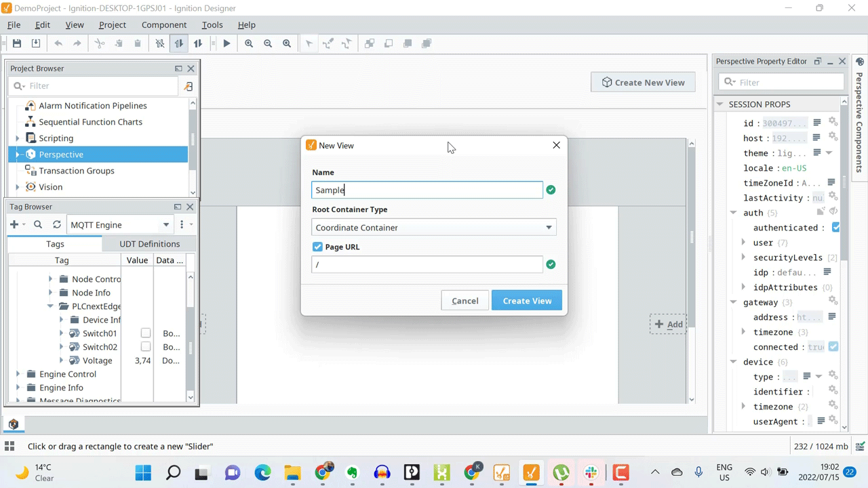Screen dimensions: 868x488
Task: Click the Perspective workspace icon at bottom left
Action: [x=13, y=424]
